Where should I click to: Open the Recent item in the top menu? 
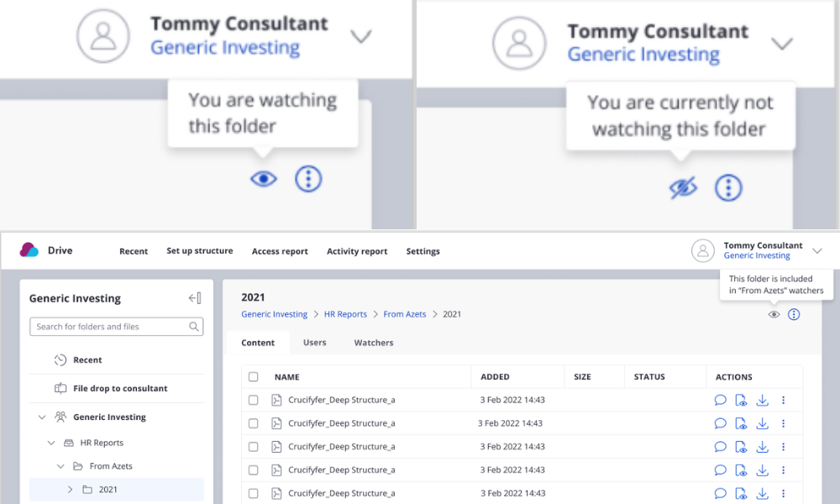click(134, 251)
